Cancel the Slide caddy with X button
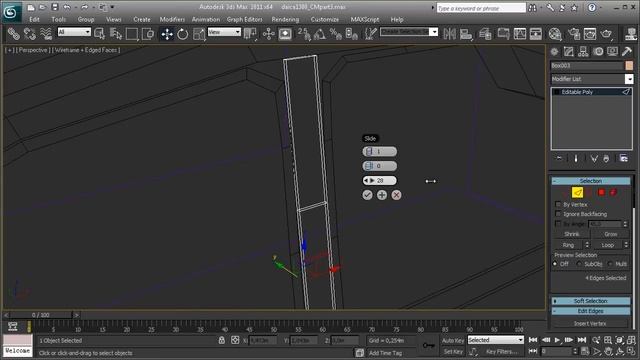Viewport: 640px width, 360px height. 396,195
